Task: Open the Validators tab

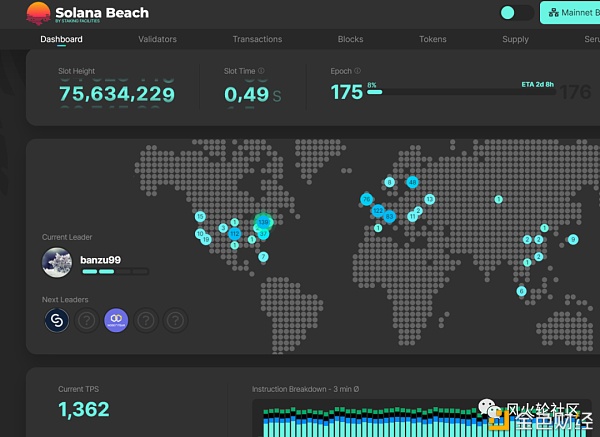Action: (x=157, y=40)
